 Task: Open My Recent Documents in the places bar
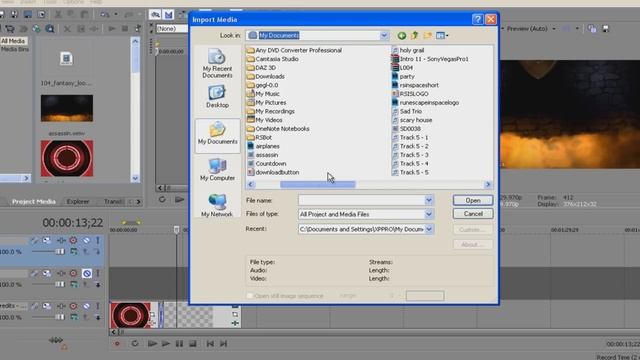click(217, 63)
